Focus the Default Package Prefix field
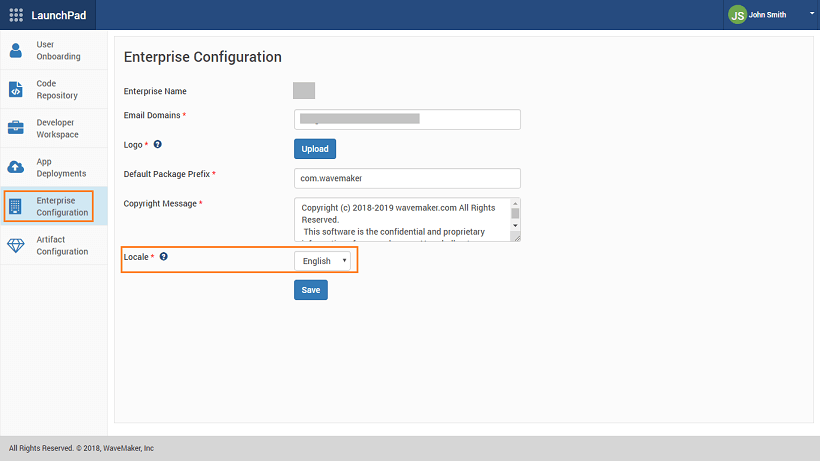Image resolution: width=820 pixels, height=461 pixels. point(407,178)
